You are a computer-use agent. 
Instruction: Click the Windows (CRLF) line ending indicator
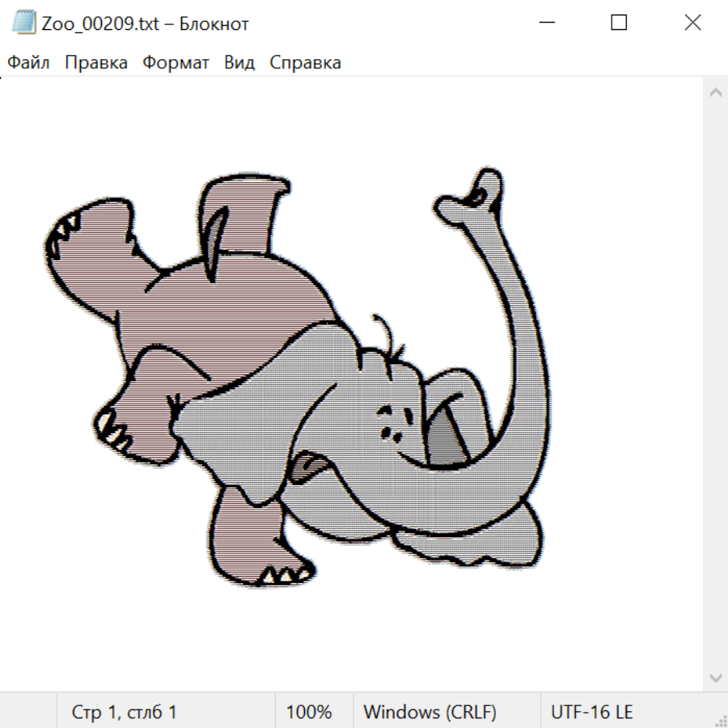click(430, 712)
